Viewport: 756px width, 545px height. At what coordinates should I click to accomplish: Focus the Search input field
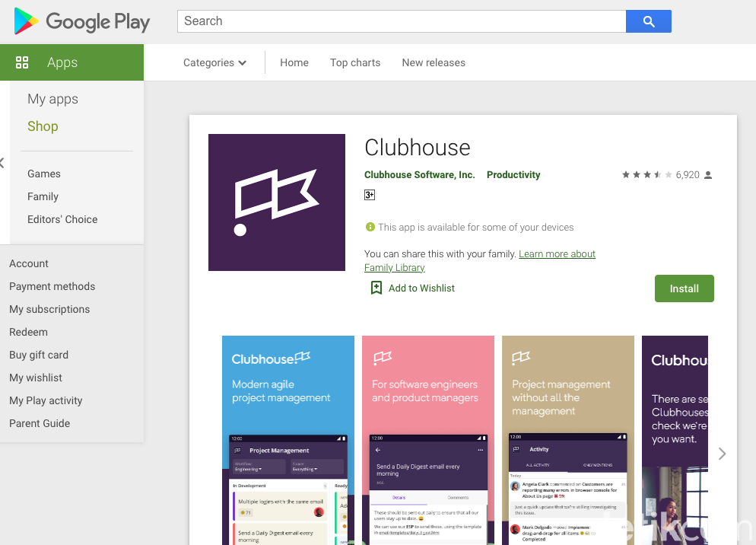(402, 21)
